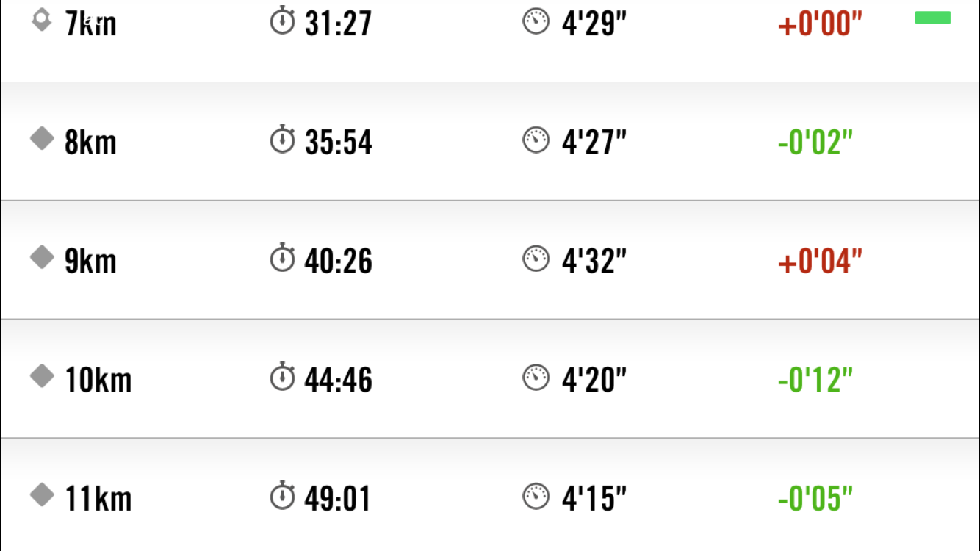Tap the red +0'04" pace difference
This screenshot has width=980, height=551.
820,261
